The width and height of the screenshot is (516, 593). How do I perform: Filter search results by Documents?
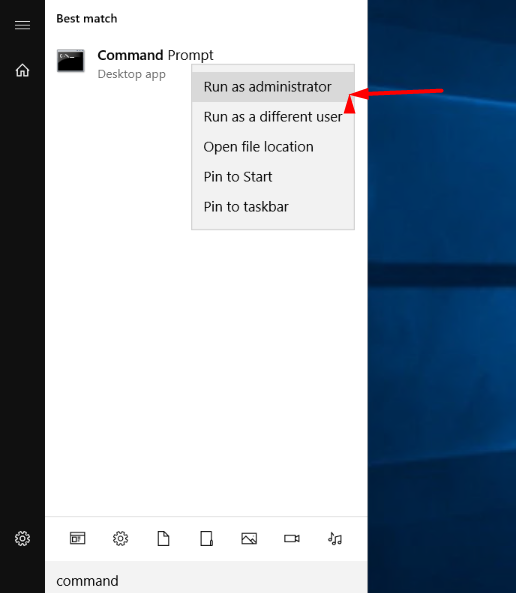point(163,538)
